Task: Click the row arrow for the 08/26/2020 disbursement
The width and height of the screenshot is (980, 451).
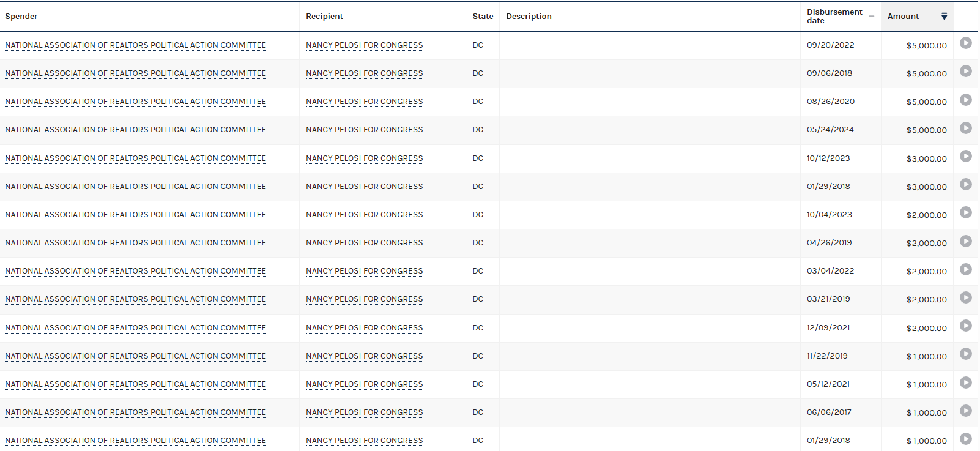Action: point(965,100)
